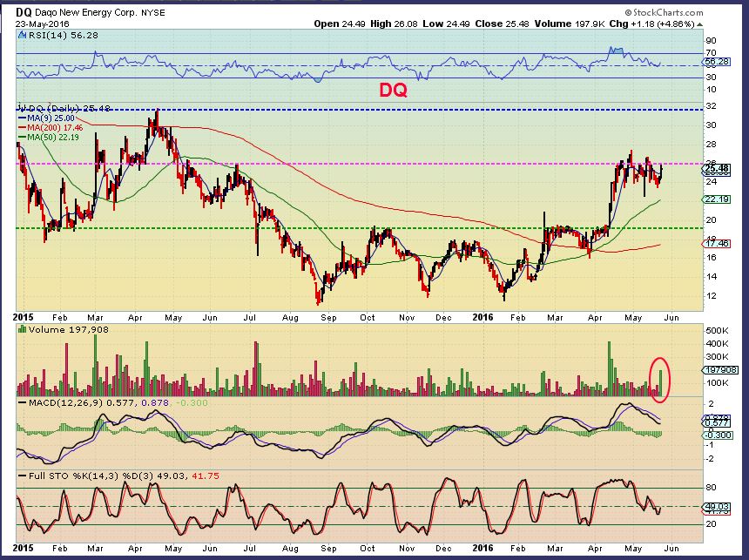Screen dimensions: 749x560
Task: Click the Open 24.49 value in header
Action: coord(340,24)
